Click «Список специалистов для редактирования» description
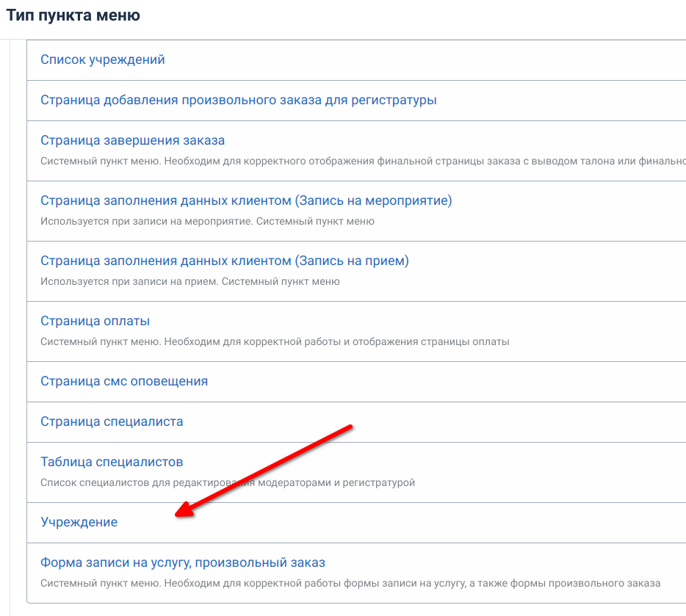The height and width of the screenshot is (616, 686). pos(228,482)
